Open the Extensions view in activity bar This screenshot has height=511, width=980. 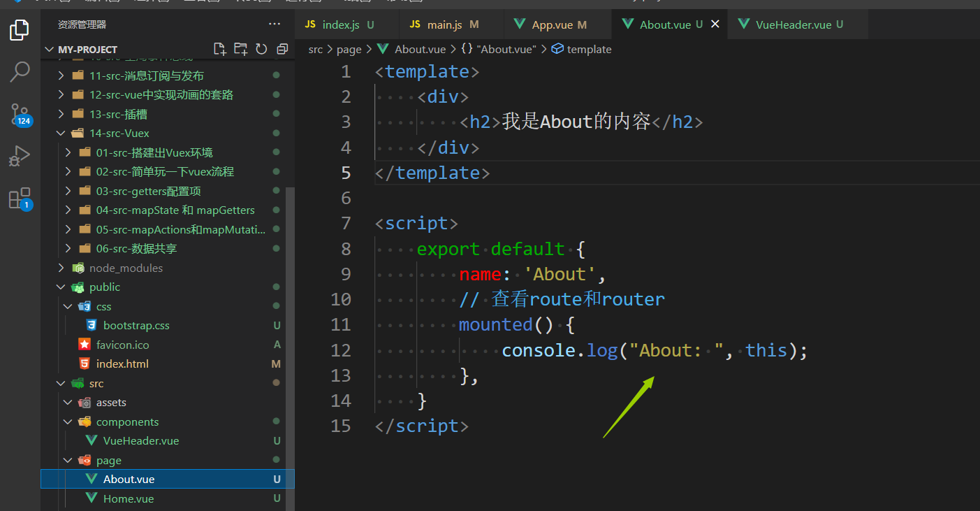[20, 199]
